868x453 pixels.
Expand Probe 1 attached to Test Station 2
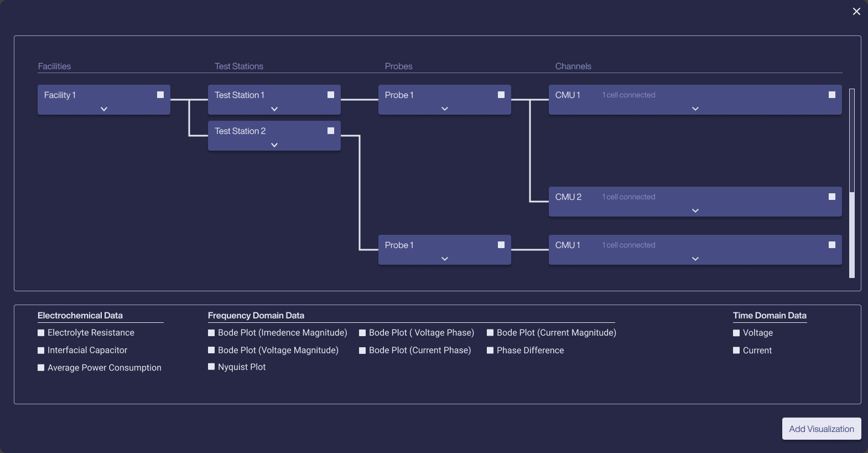pos(445,259)
